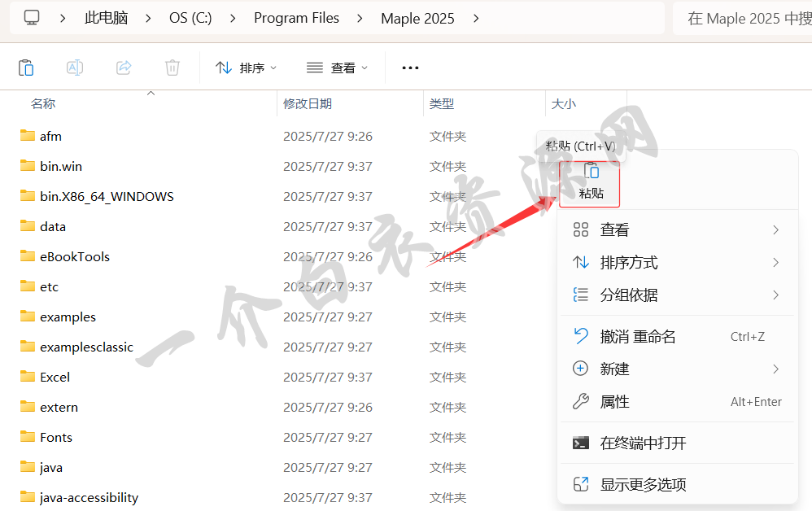The height and width of the screenshot is (511, 812).
Task: Select the Fonts folder
Action: tap(56, 438)
